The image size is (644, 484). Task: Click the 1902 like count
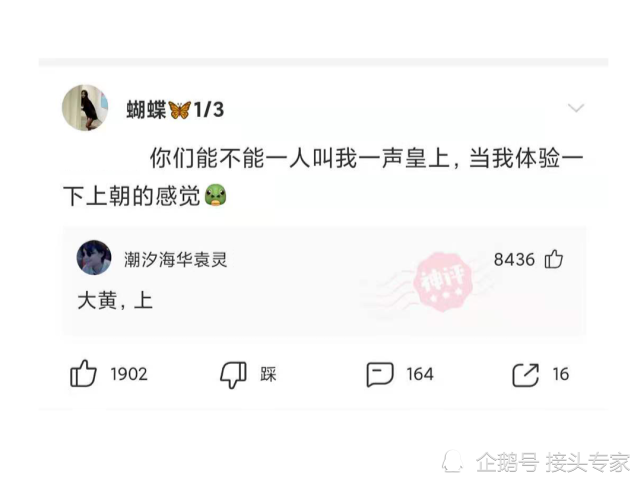point(129,374)
